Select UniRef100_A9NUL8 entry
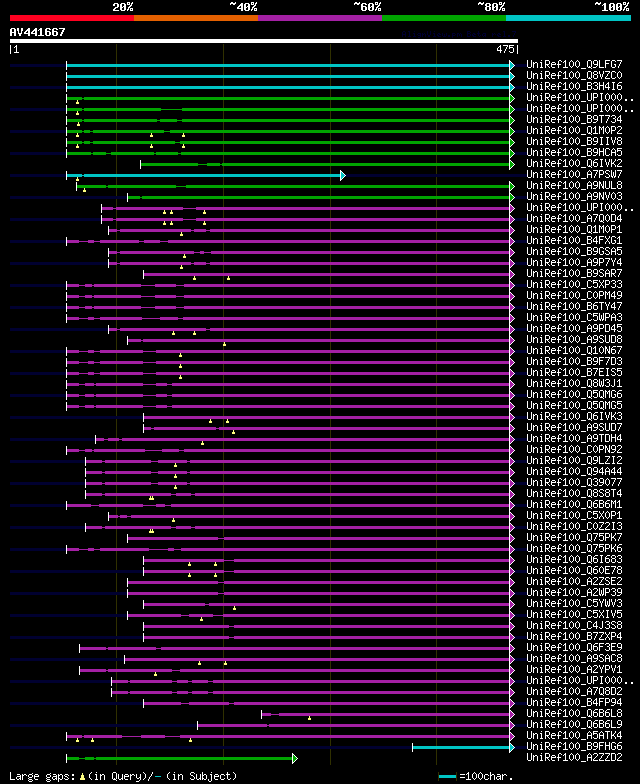The image size is (640, 784). (x=574, y=186)
